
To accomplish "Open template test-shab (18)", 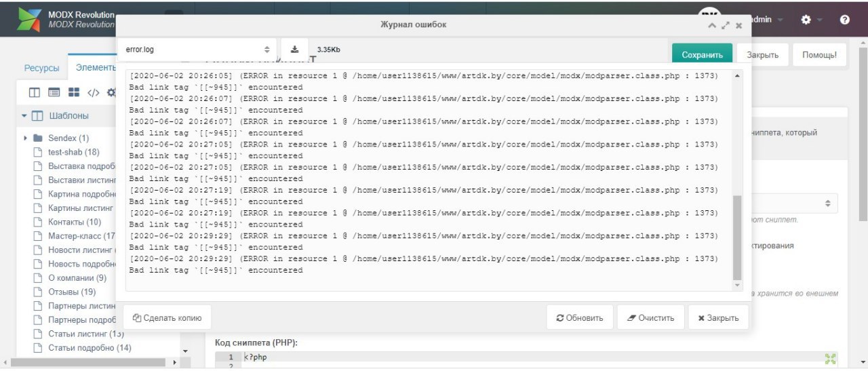I will (74, 152).
